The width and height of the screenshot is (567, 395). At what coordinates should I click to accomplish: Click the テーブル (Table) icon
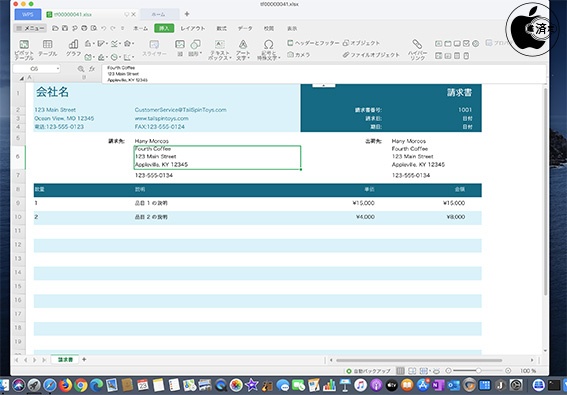point(47,48)
